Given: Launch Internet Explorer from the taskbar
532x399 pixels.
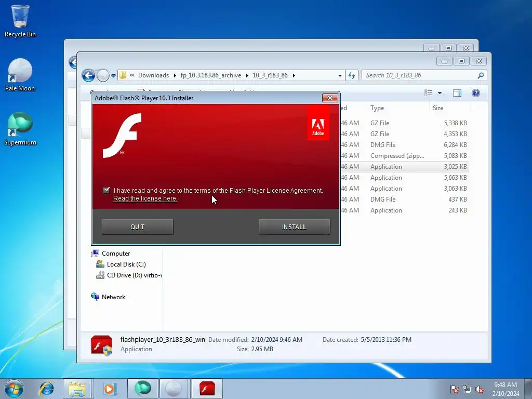Looking at the screenshot, I should [x=46, y=389].
